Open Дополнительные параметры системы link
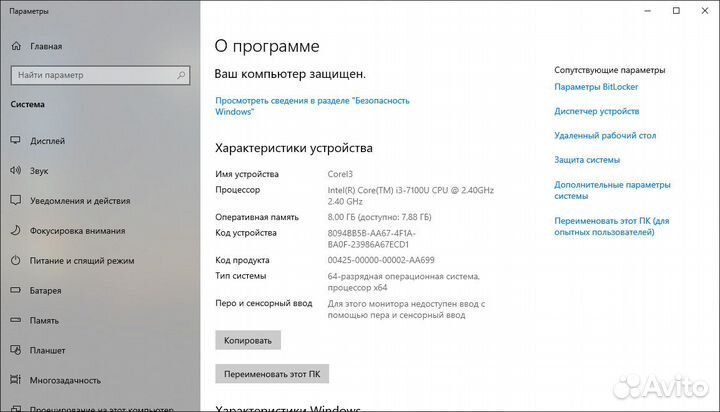The width and height of the screenshot is (720, 412). coord(612,190)
